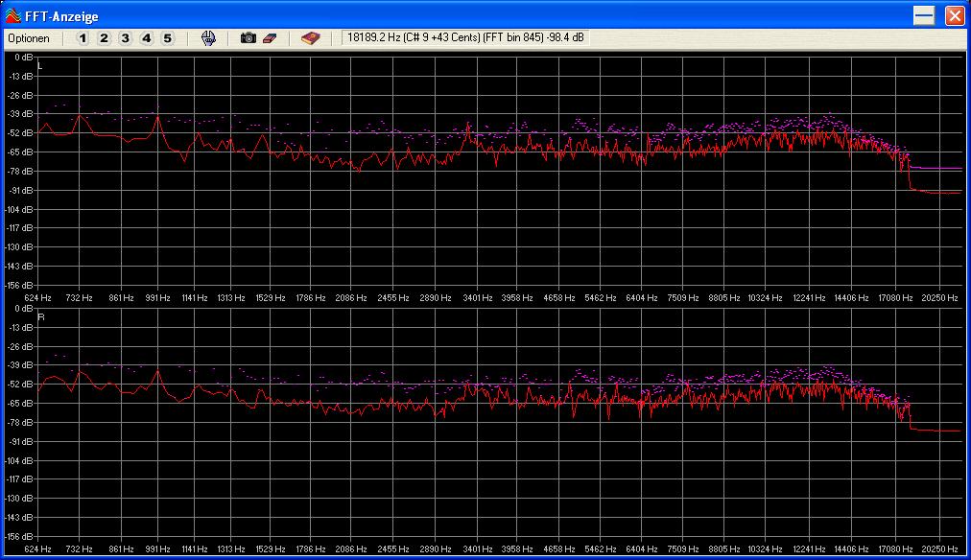The image size is (971, 560).
Task: Open the settings wrench icon
Action: point(209,38)
